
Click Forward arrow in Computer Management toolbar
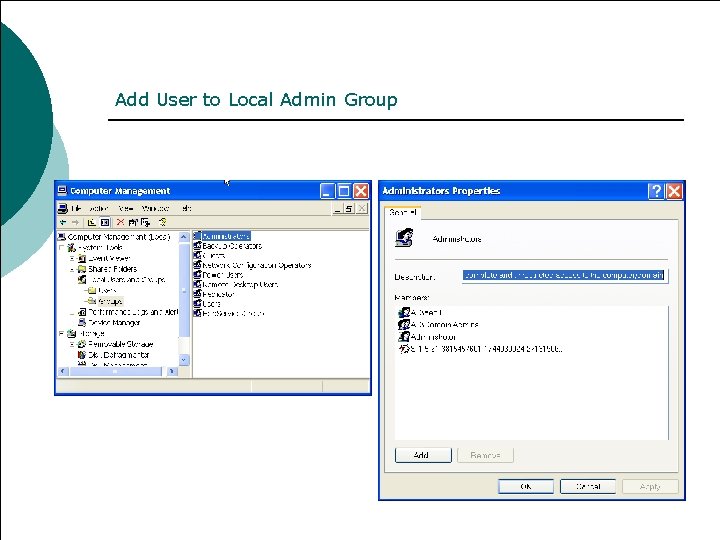coord(76,223)
